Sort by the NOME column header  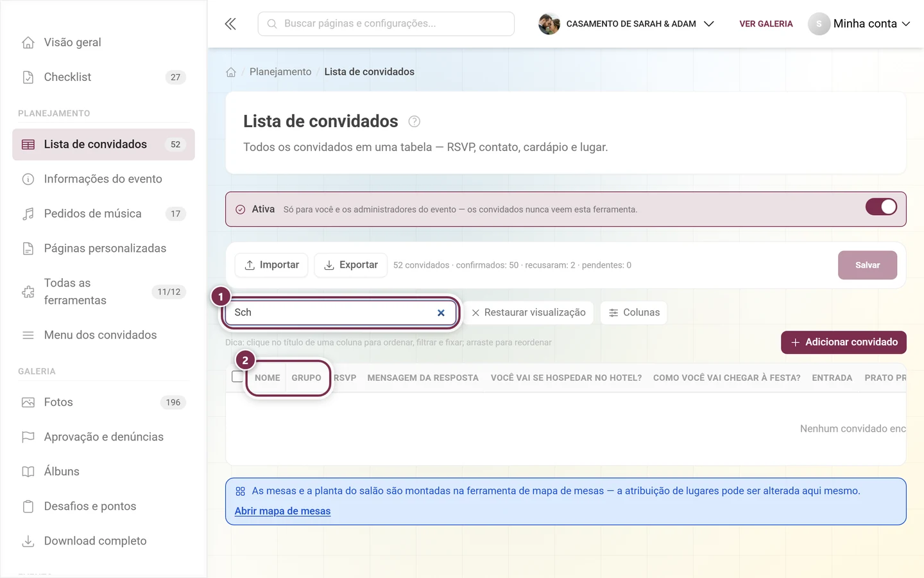tap(268, 378)
